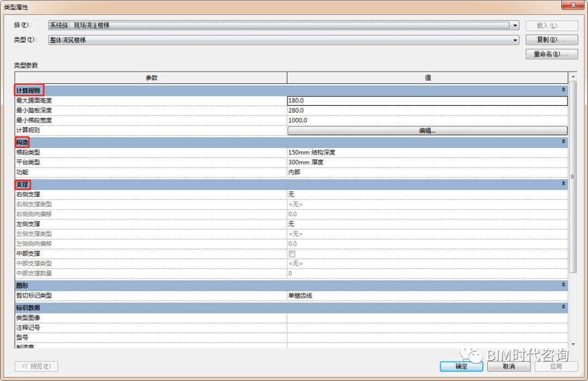The image size is (588, 381).
Task: Collapse the 图形 section
Action: point(563,285)
